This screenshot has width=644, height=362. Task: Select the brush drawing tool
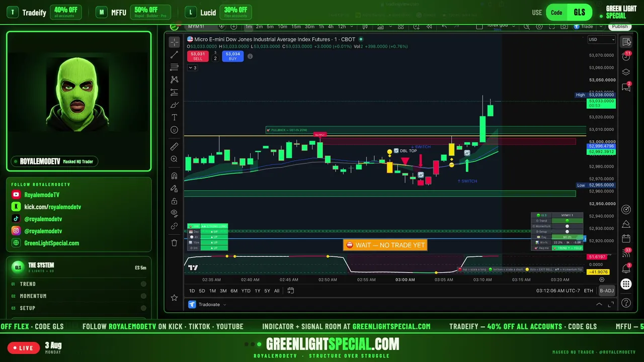[174, 105]
